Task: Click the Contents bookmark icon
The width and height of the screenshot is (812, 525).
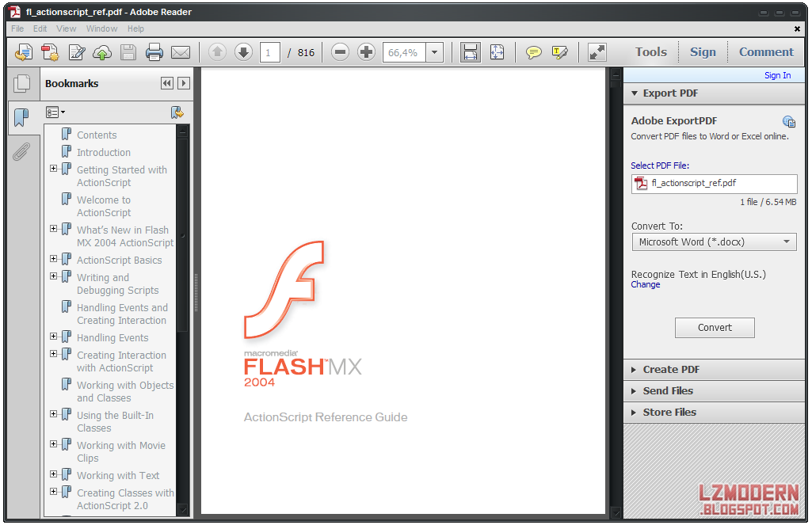Action: click(67, 135)
